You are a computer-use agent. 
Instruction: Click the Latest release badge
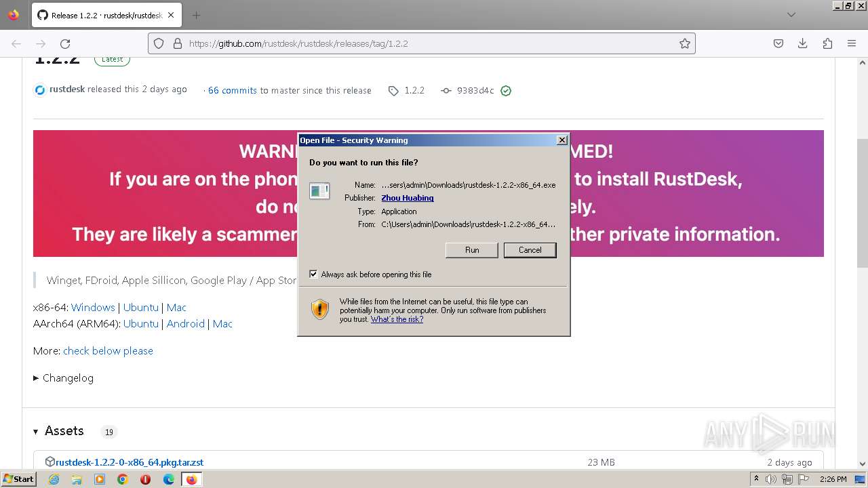112,59
